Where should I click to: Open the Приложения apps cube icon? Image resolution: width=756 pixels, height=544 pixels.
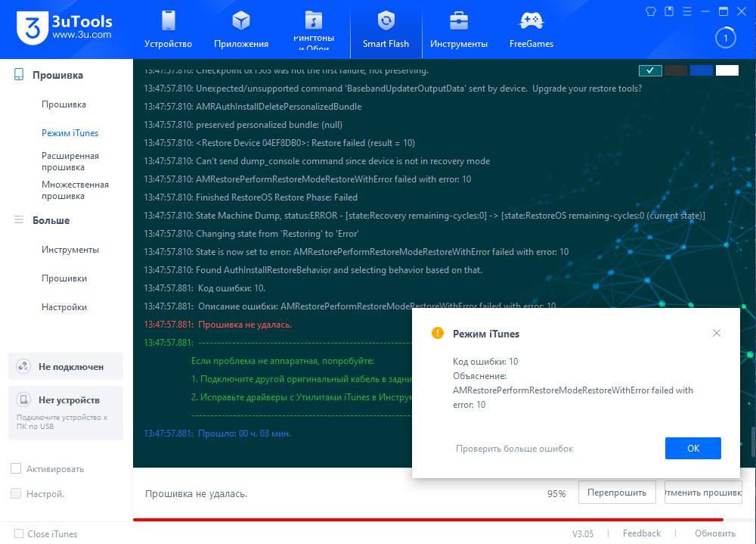click(x=241, y=20)
